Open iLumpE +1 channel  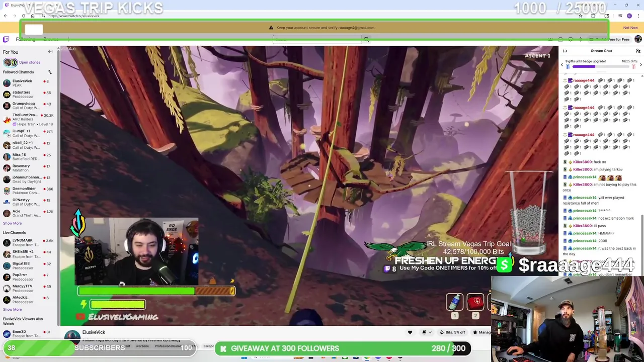[x=28, y=133]
